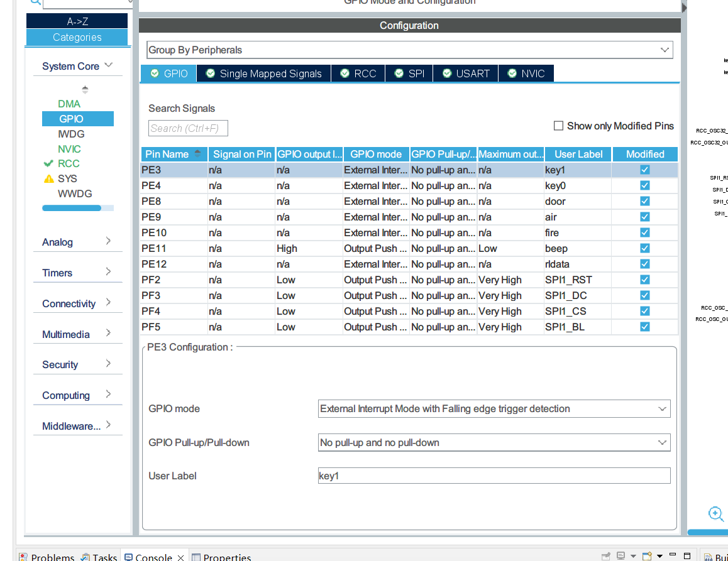Image resolution: width=728 pixels, height=561 pixels.
Task: Select SYS under System Core
Action: pyautogui.click(x=67, y=178)
